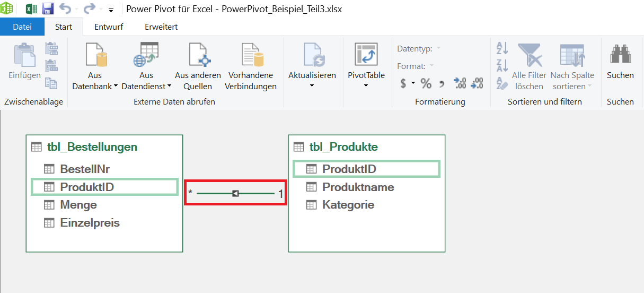Click the Suchen binoculars button

click(620, 62)
